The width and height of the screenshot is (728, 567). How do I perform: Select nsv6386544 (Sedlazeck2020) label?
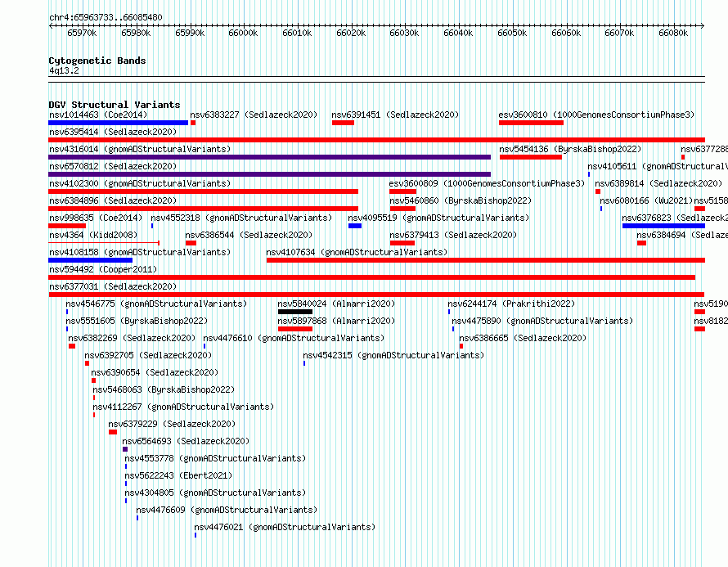point(249,235)
